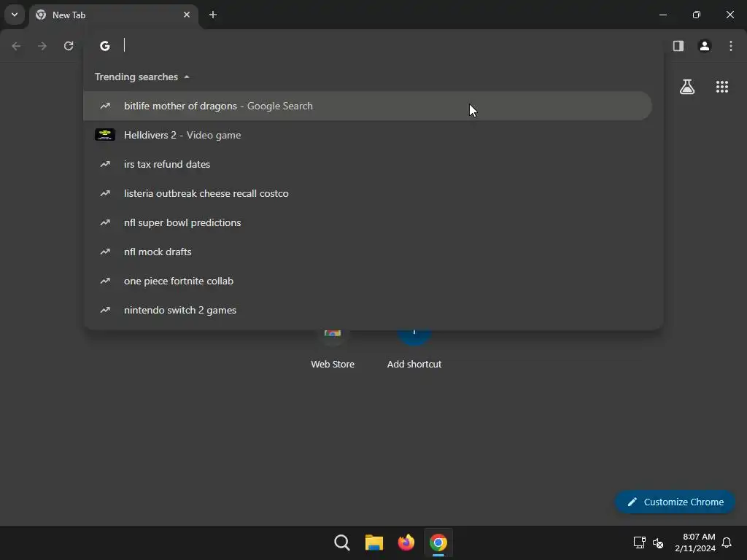The image size is (747, 560).
Task: Click trending icon beside irs tax refund dates
Action: click(105, 164)
